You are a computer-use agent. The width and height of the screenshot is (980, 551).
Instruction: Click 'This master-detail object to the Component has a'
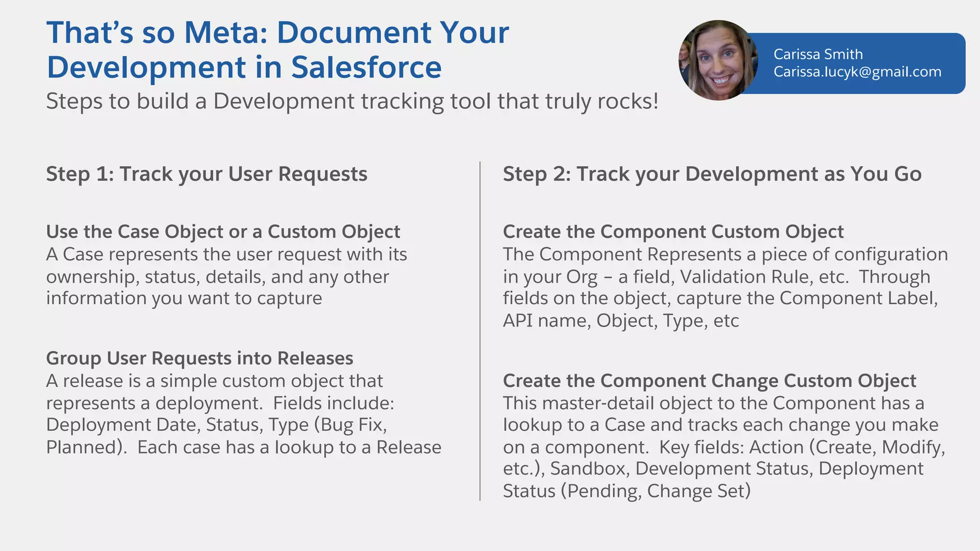tap(713, 403)
